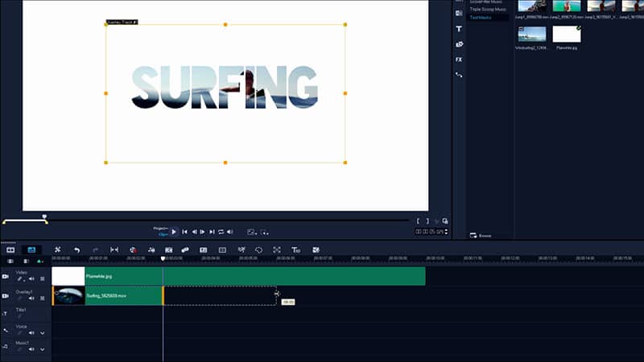The image size is (644, 362).
Task: Open the preview snapshot options dropdown
Action: (x=265, y=232)
